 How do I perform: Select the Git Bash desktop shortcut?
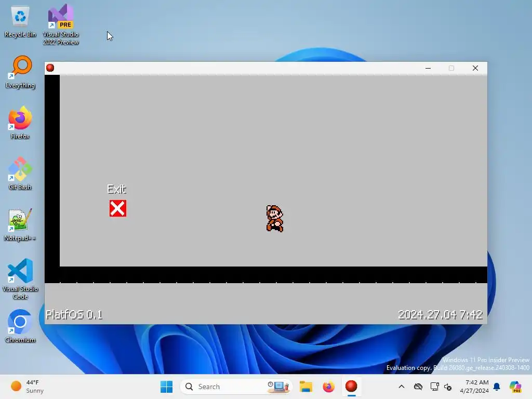[x=20, y=174]
